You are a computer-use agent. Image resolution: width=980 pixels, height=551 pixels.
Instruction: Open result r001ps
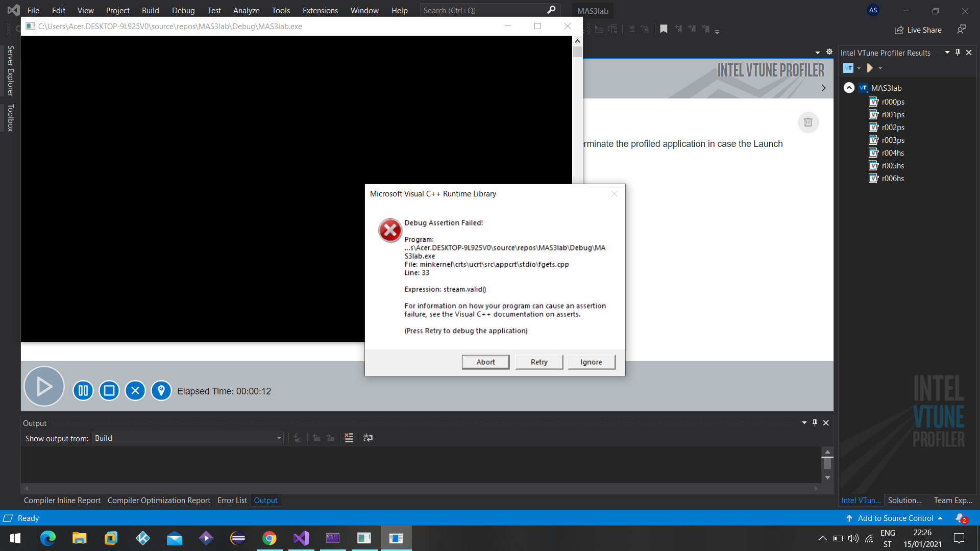(x=893, y=115)
